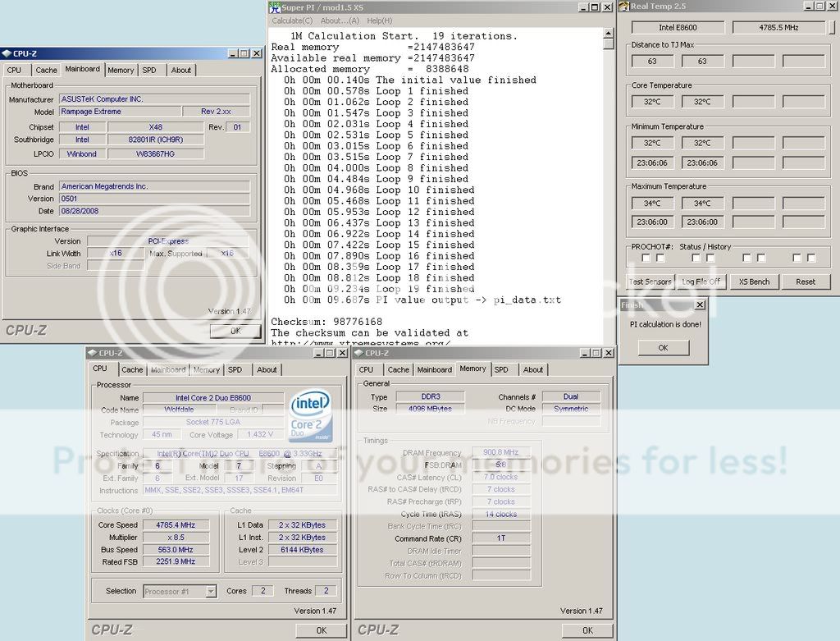840x641 pixels.
Task: Click the 82801IR (ICH9R) southbridge value
Action: click(156, 140)
